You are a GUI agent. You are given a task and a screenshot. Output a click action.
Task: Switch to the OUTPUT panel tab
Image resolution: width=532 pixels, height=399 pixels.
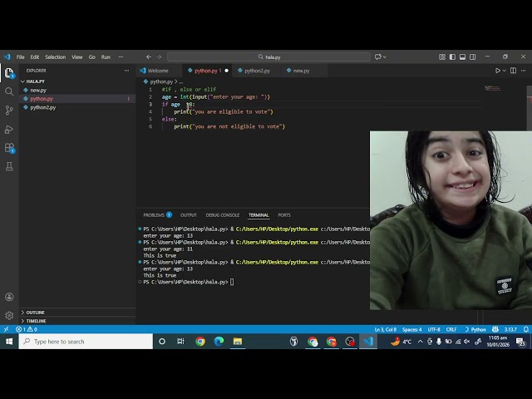point(189,215)
